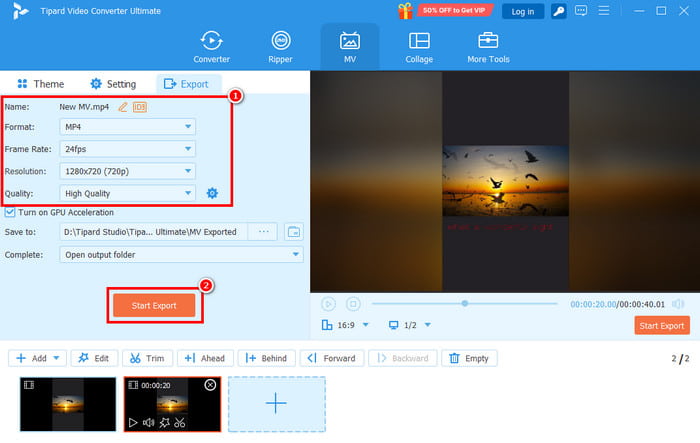This screenshot has height=443, width=700.
Task: Click the preview playback progress slider
Action: [x=464, y=303]
